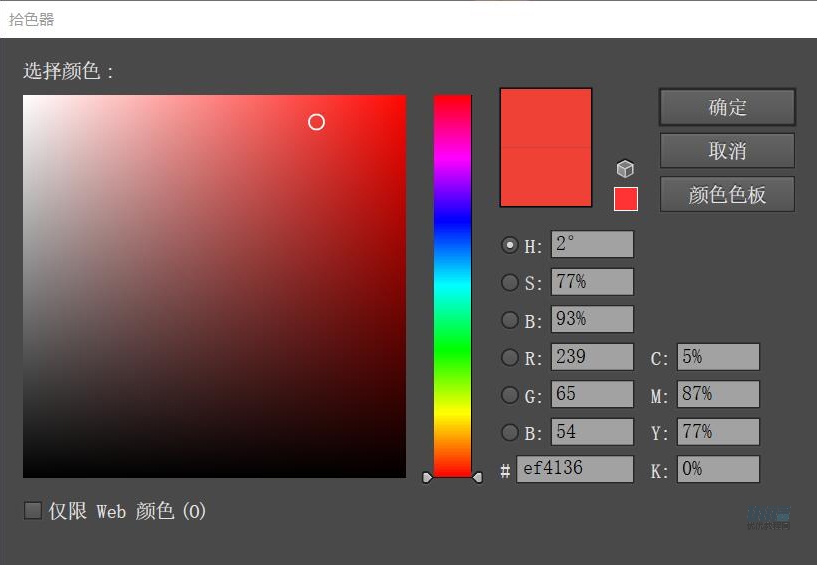
Task: Select the H hue radio button
Action: 510,245
